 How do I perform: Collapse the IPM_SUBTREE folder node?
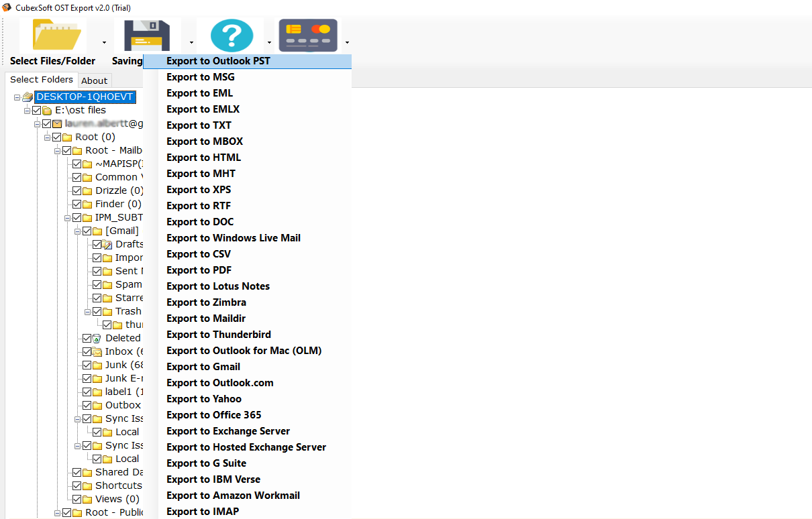click(68, 217)
